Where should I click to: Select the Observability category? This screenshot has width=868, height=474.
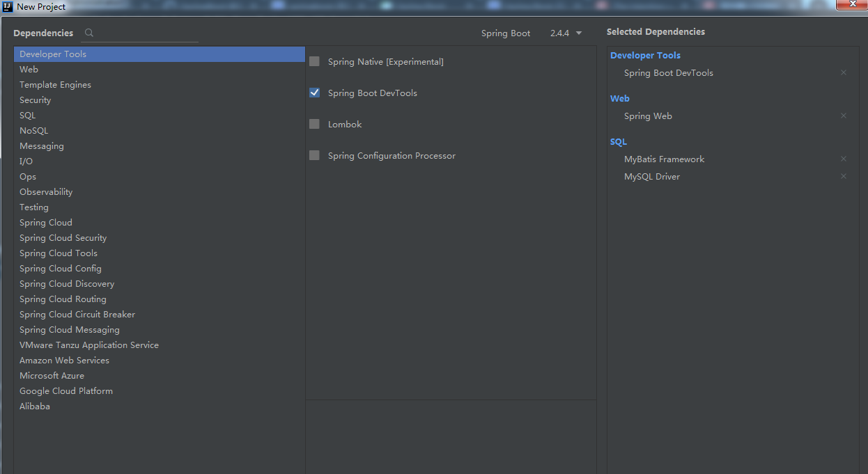tap(160, 191)
